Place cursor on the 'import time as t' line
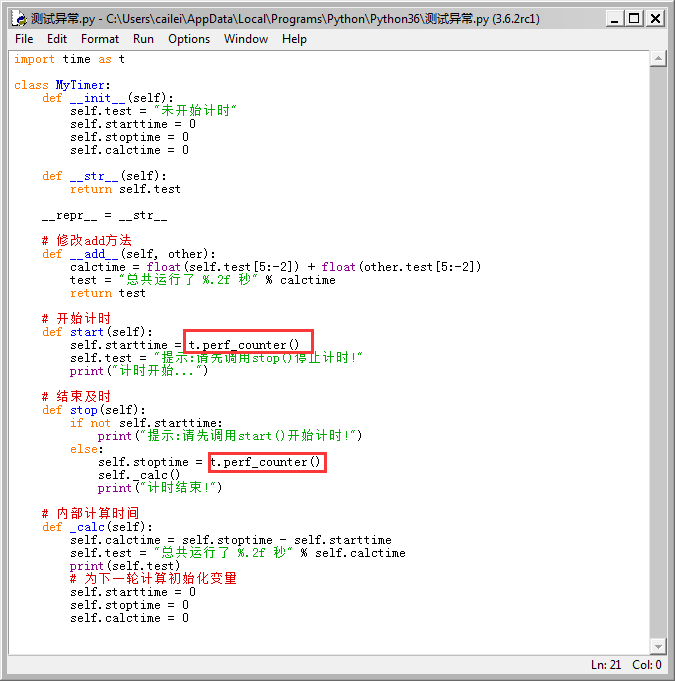This screenshot has height=681, width=675. point(69,59)
